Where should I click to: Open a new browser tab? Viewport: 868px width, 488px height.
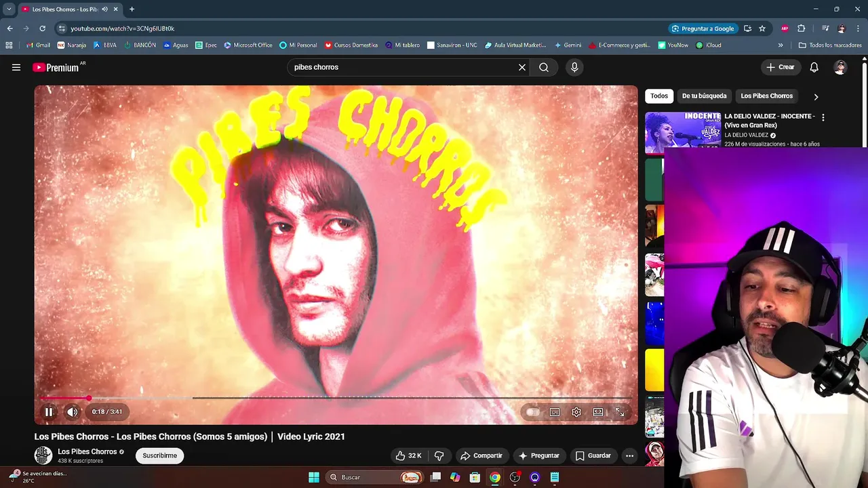pyautogui.click(x=132, y=9)
